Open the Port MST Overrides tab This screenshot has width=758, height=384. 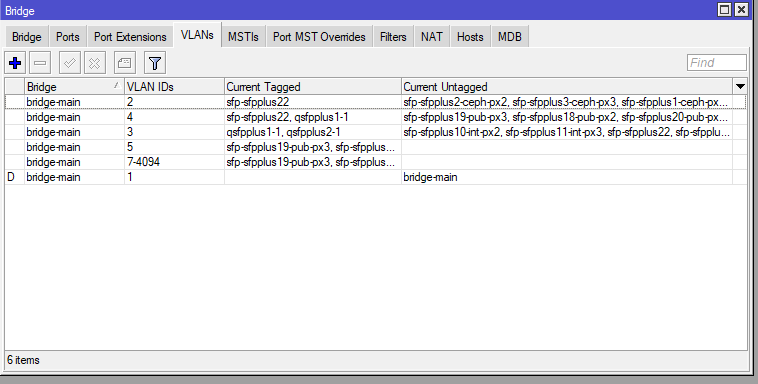pos(319,37)
